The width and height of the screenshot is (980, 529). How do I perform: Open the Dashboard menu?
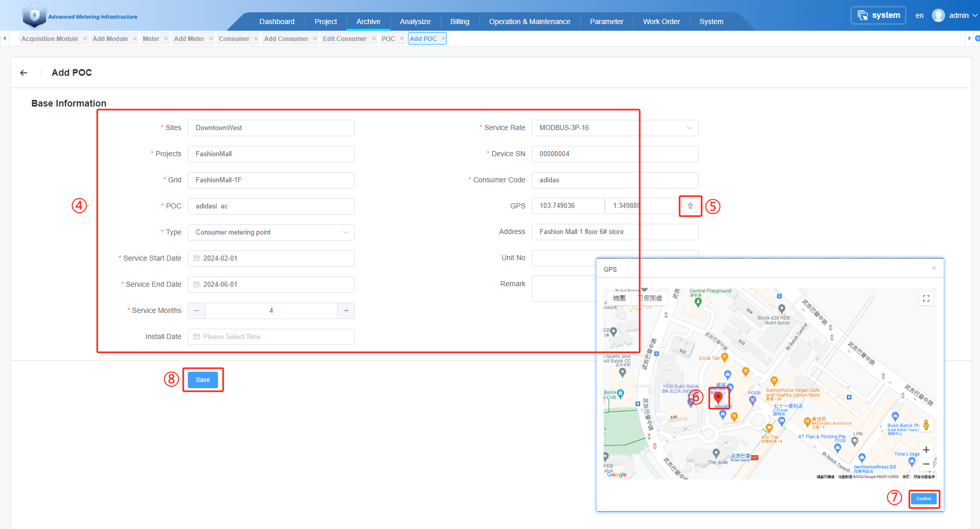click(277, 22)
